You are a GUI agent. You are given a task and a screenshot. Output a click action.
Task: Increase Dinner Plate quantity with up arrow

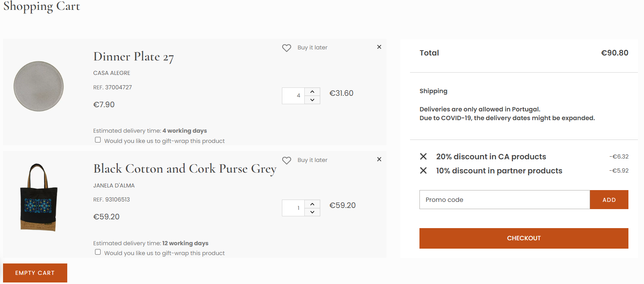point(312,92)
